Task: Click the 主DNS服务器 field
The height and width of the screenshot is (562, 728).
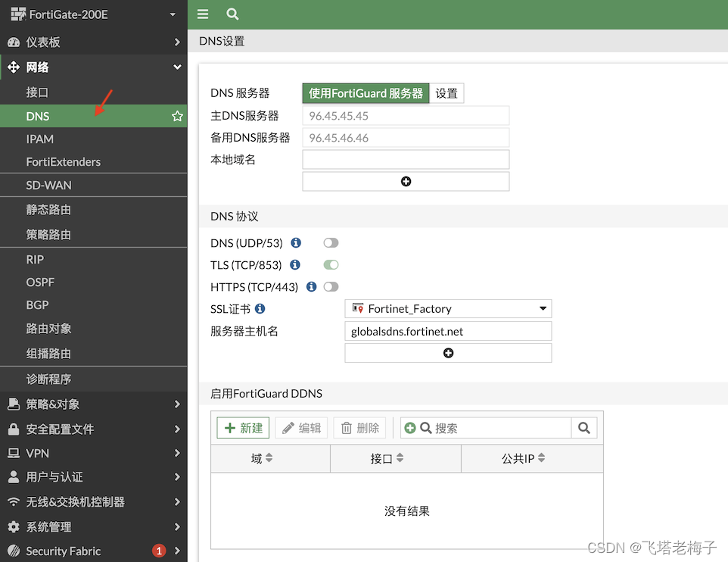Action: point(406,115)
